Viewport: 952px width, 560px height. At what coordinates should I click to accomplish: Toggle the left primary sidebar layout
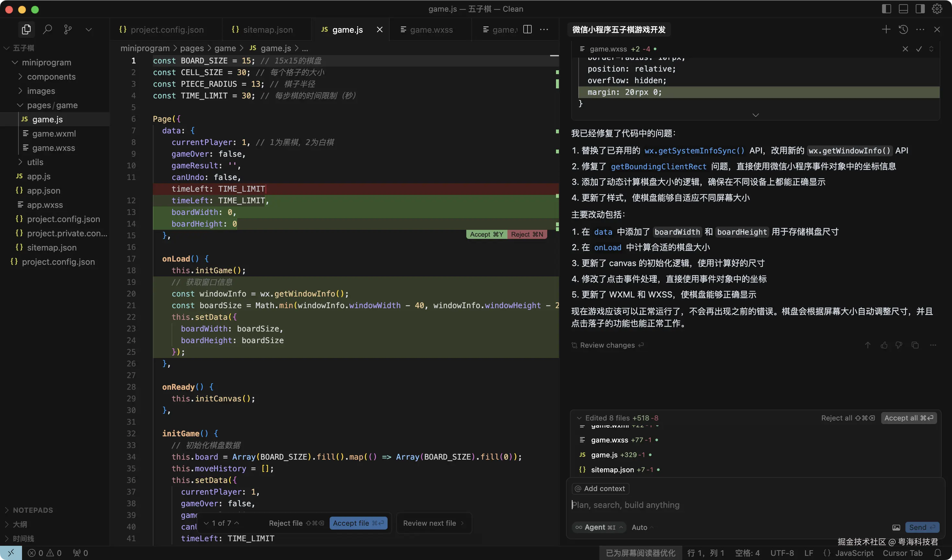point(886,9)
